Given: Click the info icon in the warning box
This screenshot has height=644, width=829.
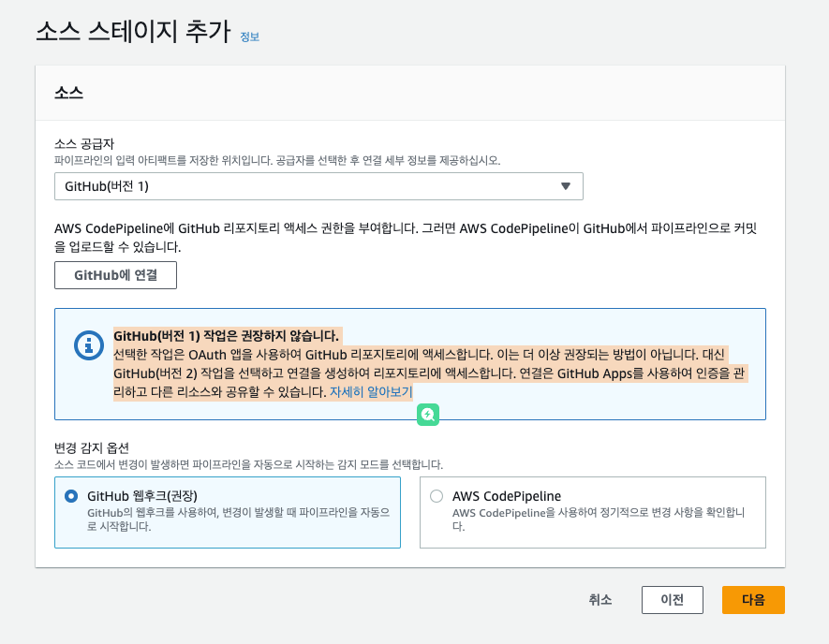Looking at the screenshot, I should (89, 345).
